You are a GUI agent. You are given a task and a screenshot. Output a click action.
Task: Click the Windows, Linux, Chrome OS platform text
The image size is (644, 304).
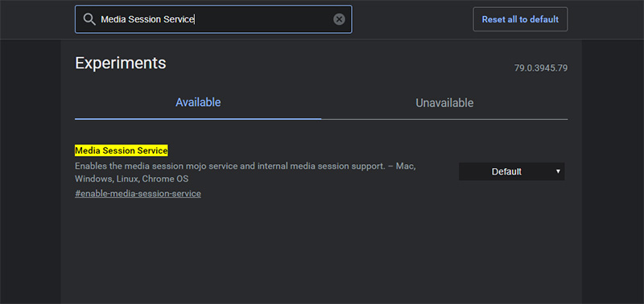point(131,179)
